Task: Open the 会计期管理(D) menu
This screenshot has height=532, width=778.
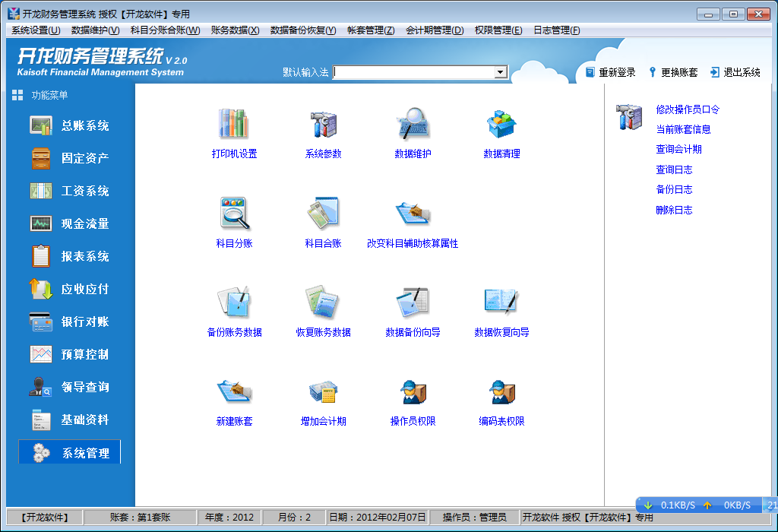Action: click(x=435, y=30)
